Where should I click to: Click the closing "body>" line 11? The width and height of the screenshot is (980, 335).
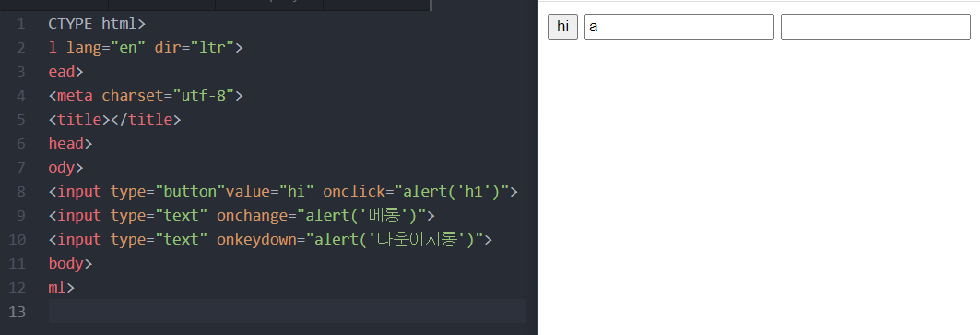(70, 263)
